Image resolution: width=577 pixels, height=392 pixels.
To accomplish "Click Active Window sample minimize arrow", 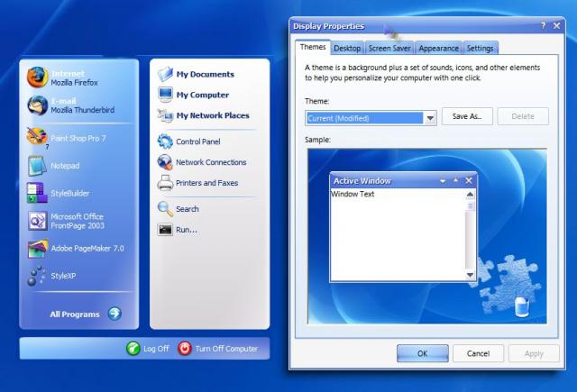I will [x=443, y=181].
